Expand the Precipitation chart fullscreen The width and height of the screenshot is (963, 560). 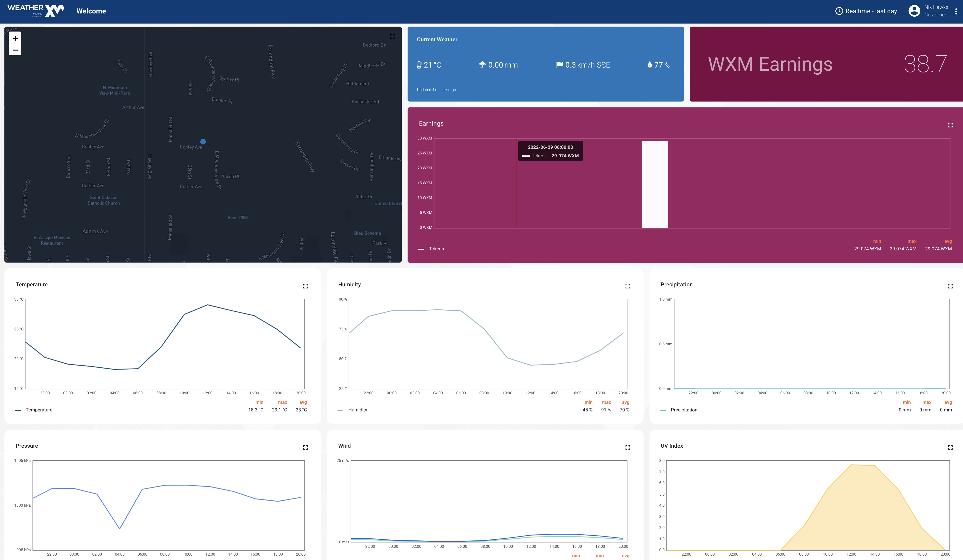(x=950, y=286)
